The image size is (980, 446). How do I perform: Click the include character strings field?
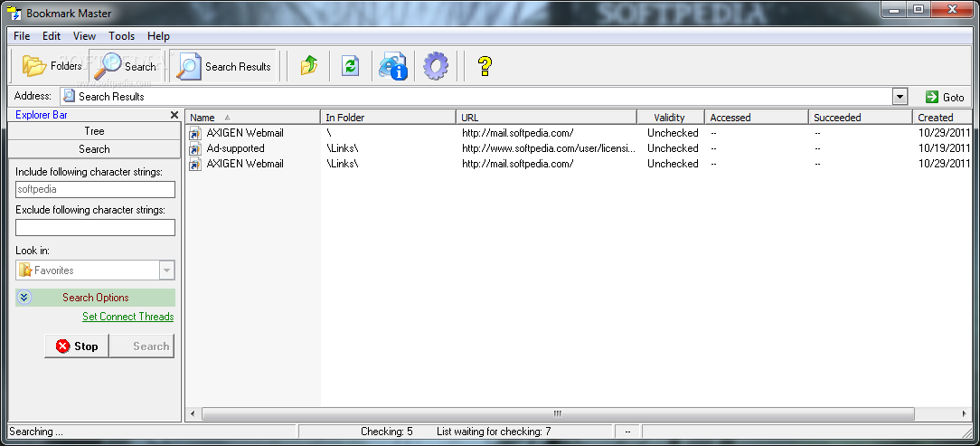point(95,190)
